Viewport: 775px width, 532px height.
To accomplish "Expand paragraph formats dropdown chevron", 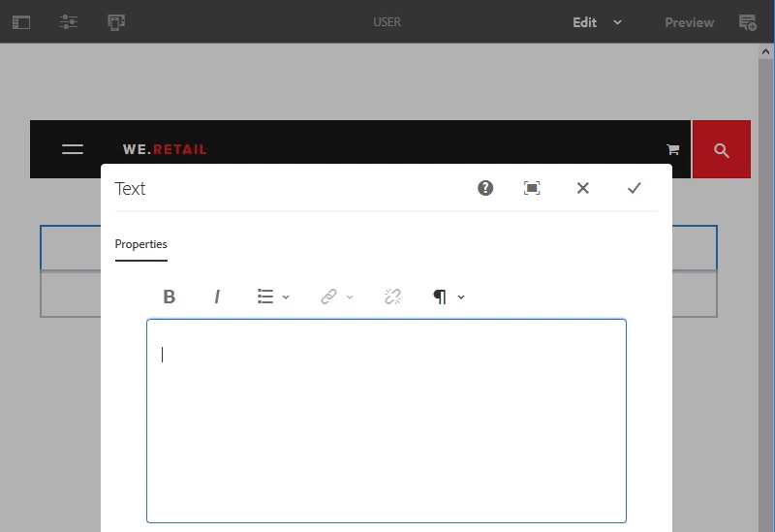I will coord(461,297).
